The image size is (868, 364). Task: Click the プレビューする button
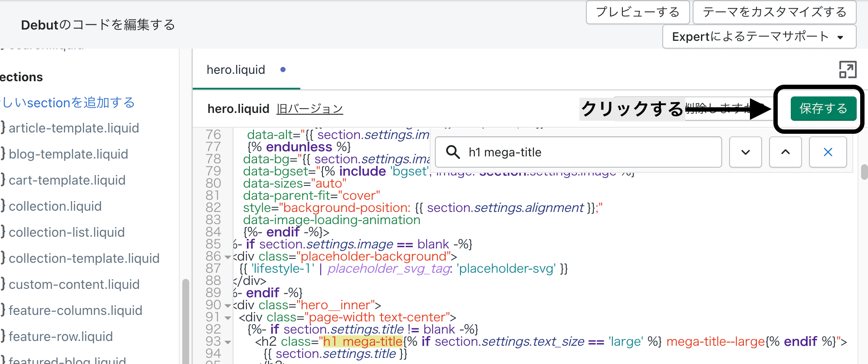tap(638, 12)
